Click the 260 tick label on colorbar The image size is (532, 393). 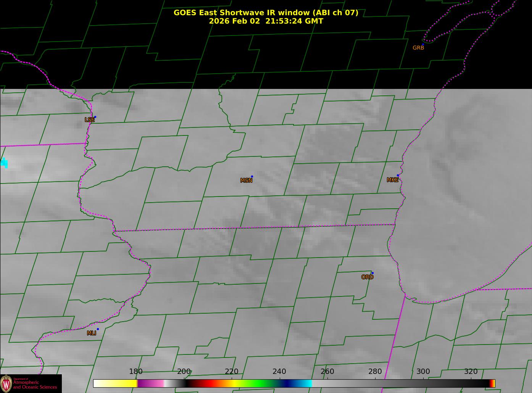pos(327,372)
